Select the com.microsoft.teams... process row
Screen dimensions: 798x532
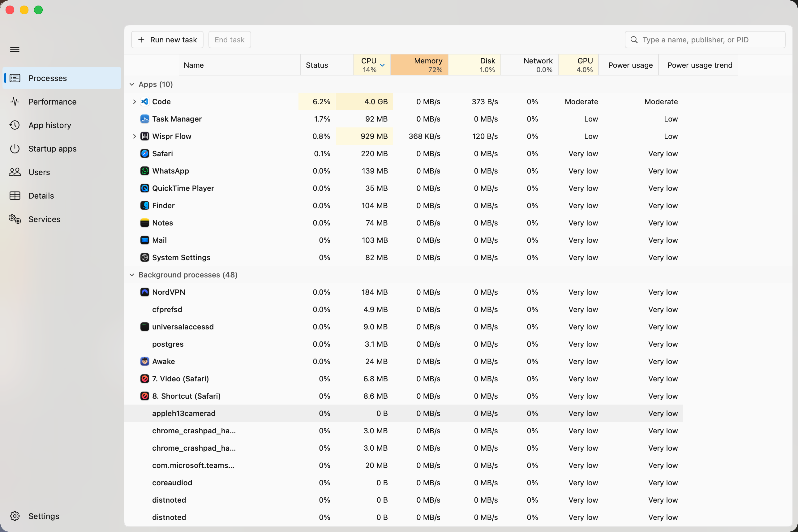[x=404, y=465]
